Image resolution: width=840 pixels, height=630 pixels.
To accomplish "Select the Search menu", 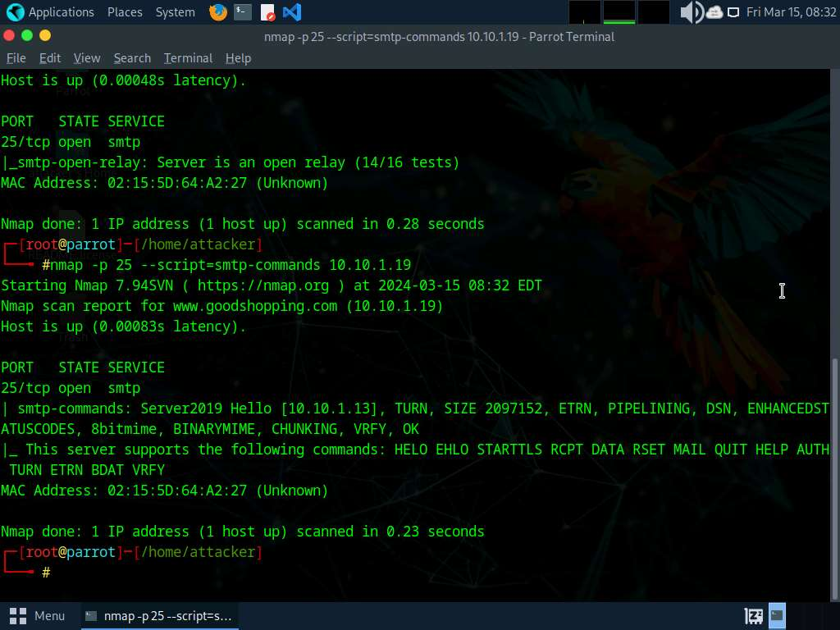I will click(x=132, y=58).
